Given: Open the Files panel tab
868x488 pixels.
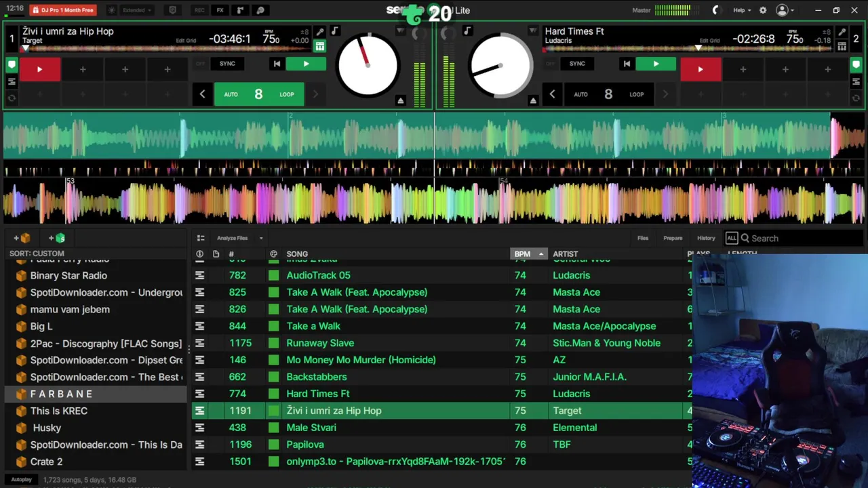Looking at the screenshot, I should [643, 238].
